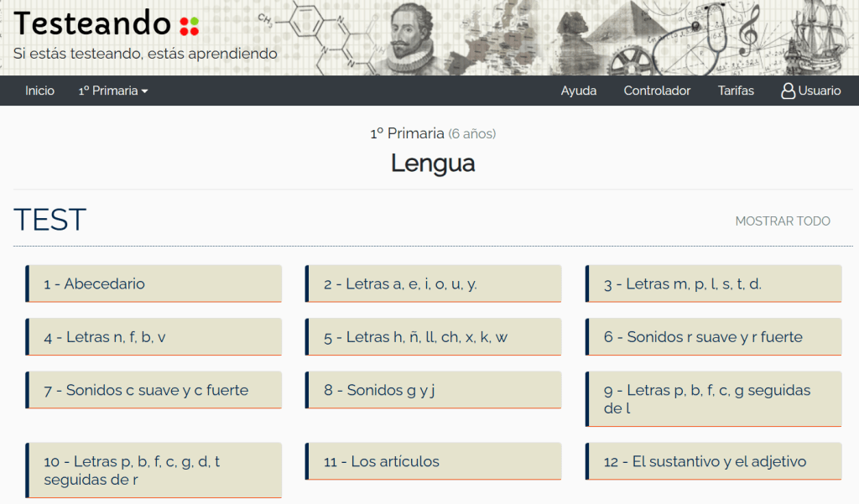Open the Ayuda menu item
The image size is (859, 504).
point(579,91)
